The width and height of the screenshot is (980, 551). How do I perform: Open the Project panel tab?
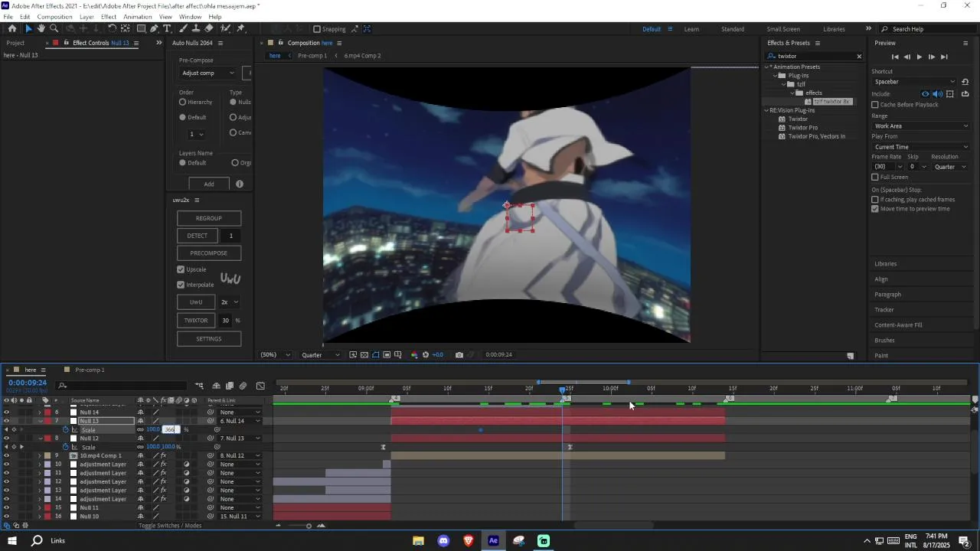(15, 43)
